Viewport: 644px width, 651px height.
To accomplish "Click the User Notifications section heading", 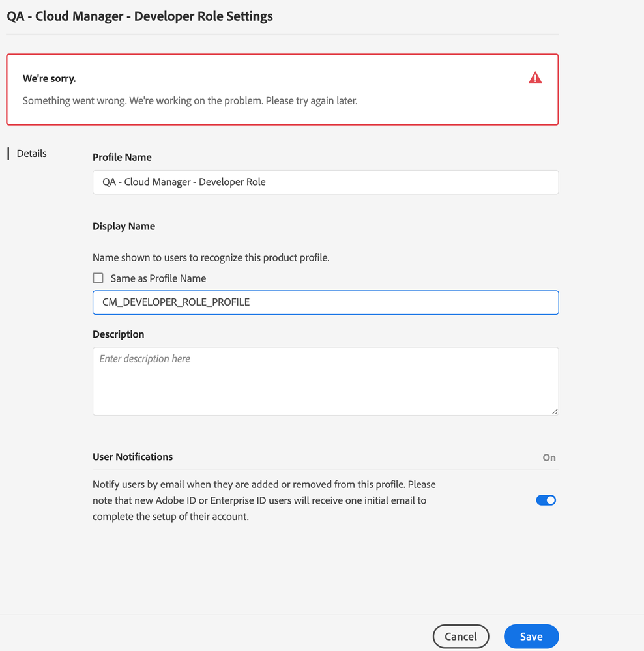I will tap(132, 457).
